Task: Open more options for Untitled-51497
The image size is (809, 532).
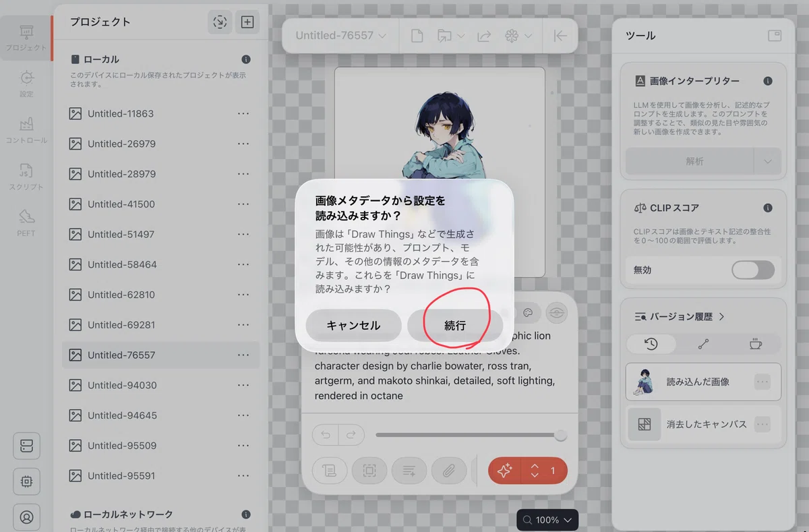Action: click(243, 234)
